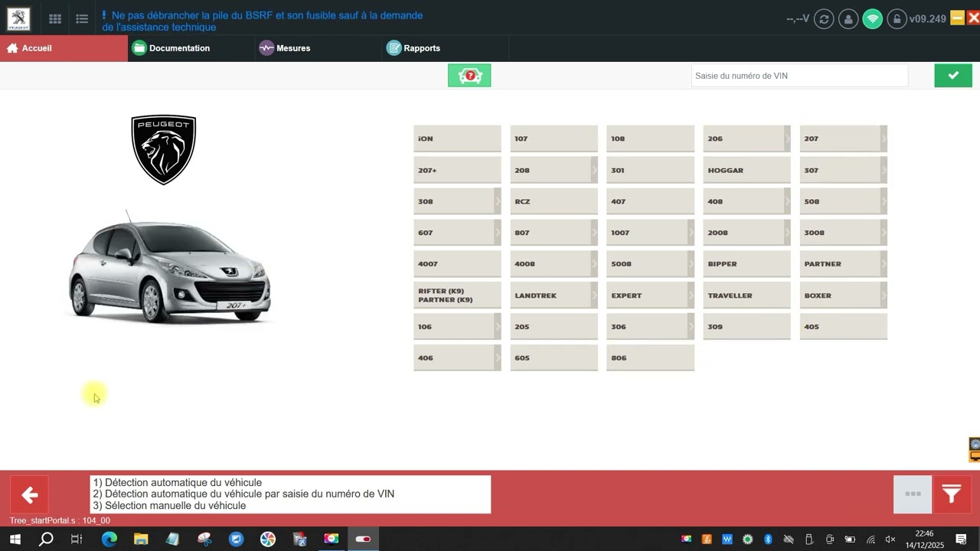Click the Peugeot lion logo in top-left corner

tap(18, 19)
